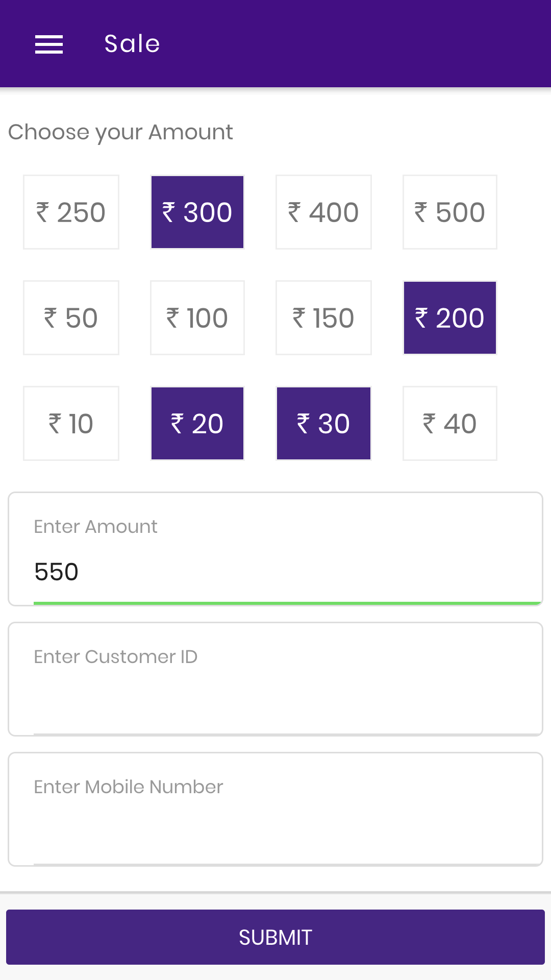The image size is (551, 980).
Task: Select the ₹ 10 amount
Action: point(71,424)
